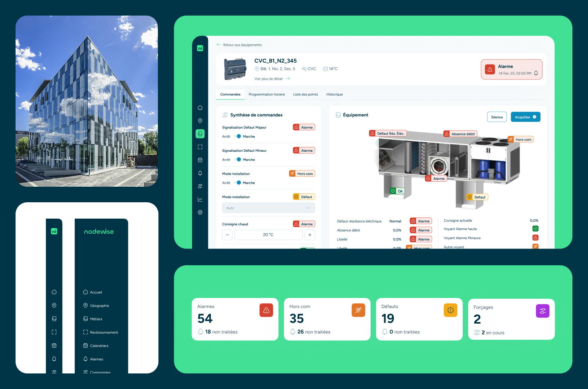Increase Consigne chaud with plus button
Viewport: 588px width, 389px height.
tap(310, 235)
